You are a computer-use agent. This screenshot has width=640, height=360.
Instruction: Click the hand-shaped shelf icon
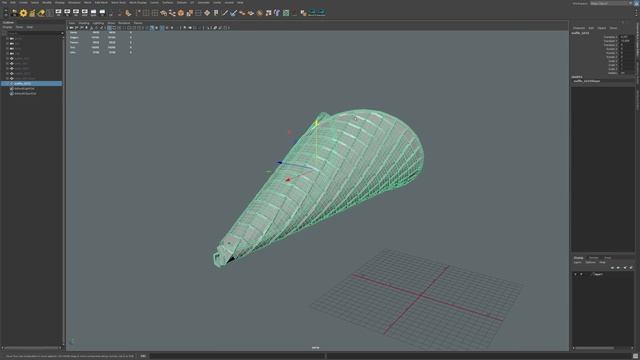(x=128, y=13)
